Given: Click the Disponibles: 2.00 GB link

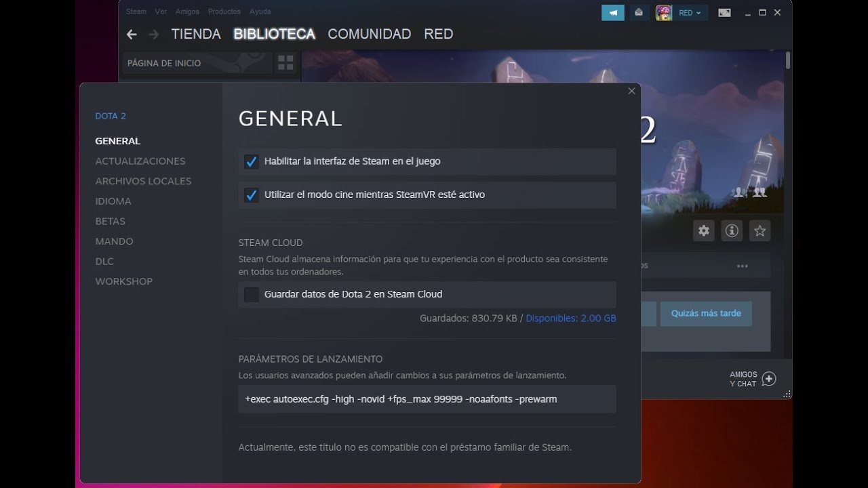Looking at the screenshot, I should coord(571,318).
